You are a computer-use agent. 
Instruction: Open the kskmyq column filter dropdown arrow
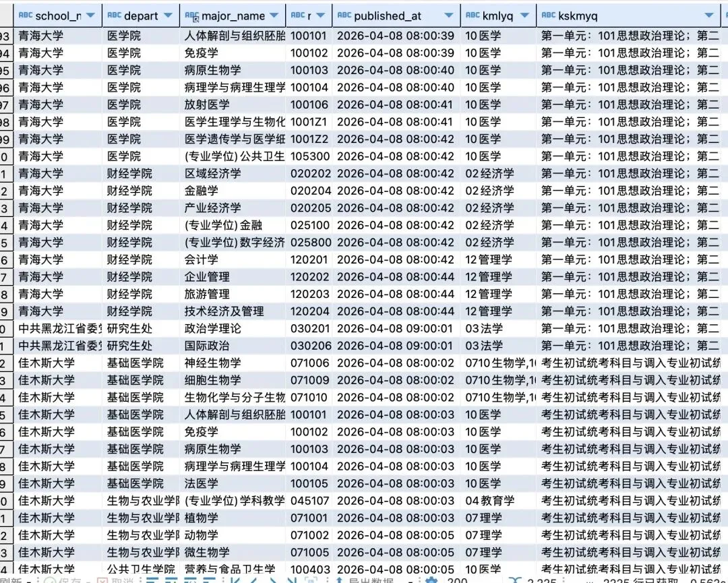708,16
